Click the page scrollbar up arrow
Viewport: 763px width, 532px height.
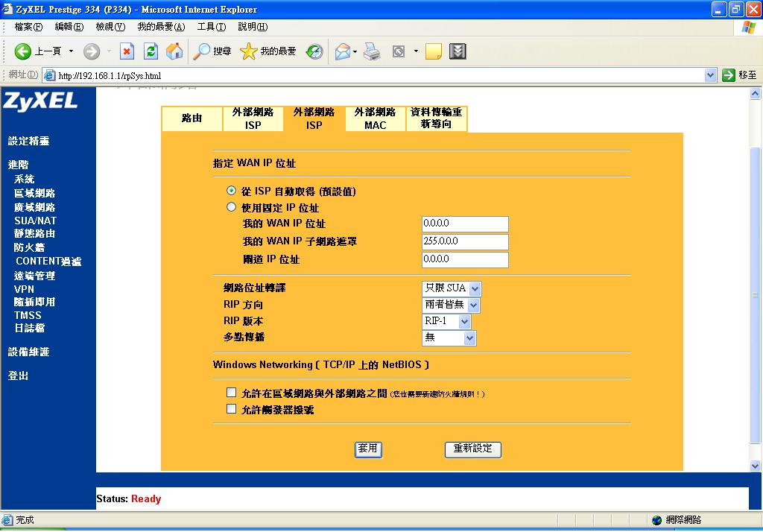[756, 93]
